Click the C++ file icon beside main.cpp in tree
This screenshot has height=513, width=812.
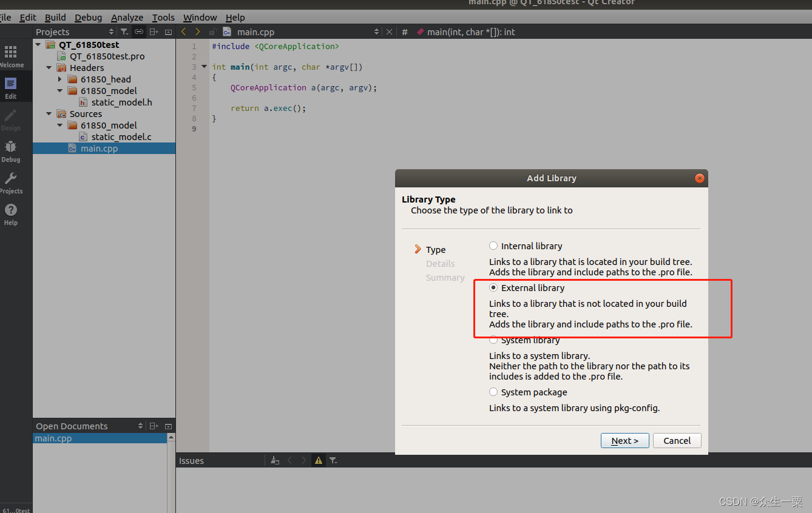[72, 148]
